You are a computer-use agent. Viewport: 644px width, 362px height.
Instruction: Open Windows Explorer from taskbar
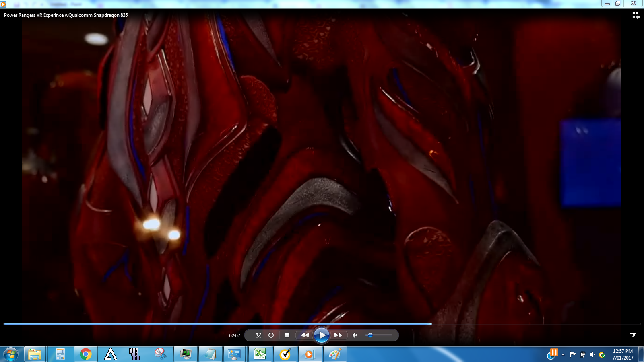35,354
